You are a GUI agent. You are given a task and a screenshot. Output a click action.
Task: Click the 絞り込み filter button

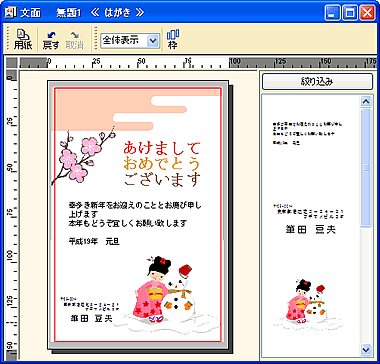317,81
